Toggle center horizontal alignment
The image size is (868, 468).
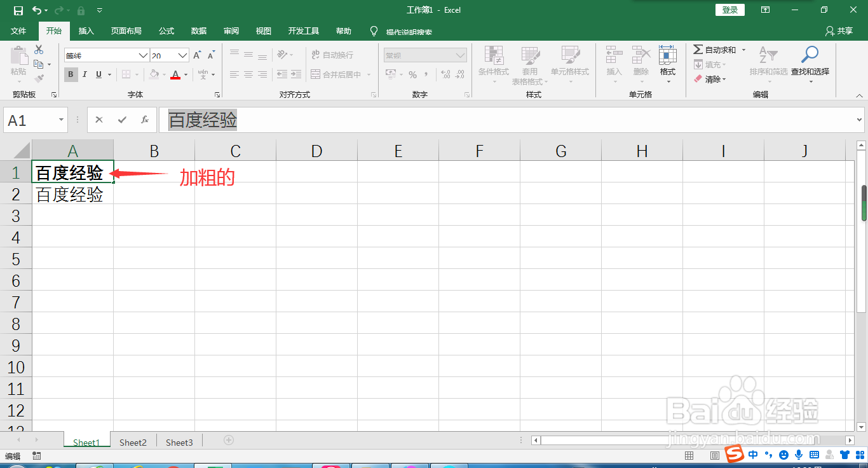pos(248,74)
